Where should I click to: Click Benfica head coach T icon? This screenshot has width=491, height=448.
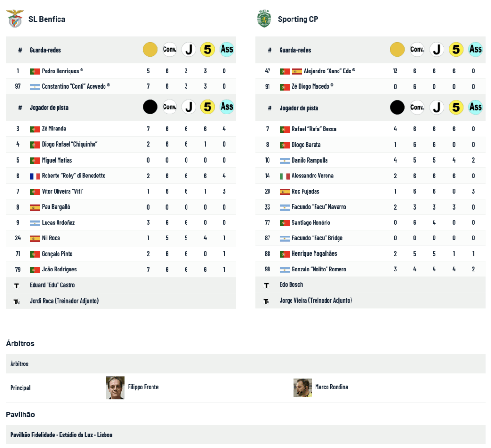17,285
